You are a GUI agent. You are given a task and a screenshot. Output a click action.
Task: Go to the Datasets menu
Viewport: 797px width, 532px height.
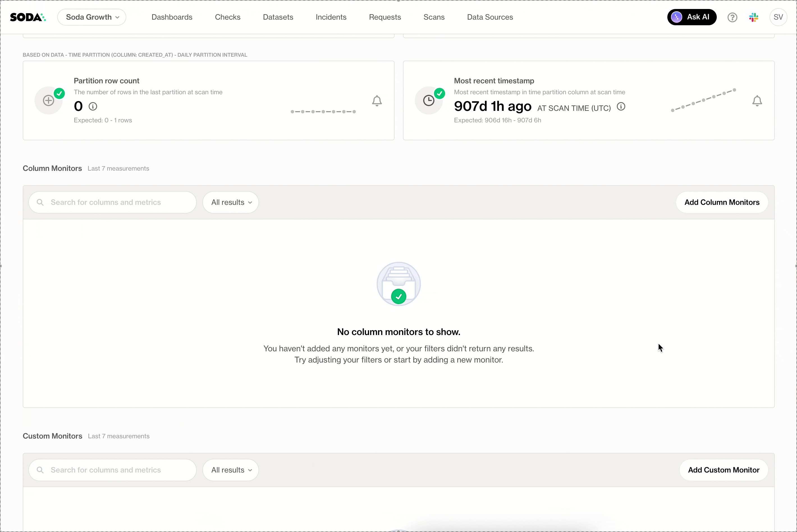click(278, 17)
